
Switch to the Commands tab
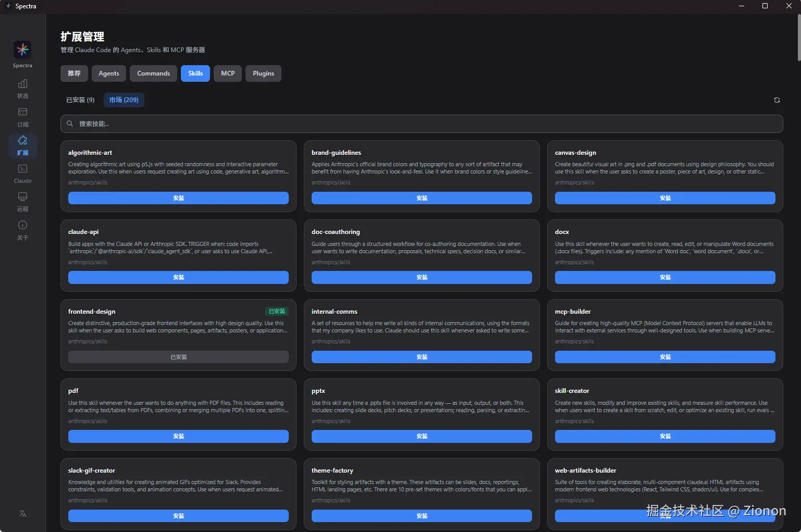154,73
